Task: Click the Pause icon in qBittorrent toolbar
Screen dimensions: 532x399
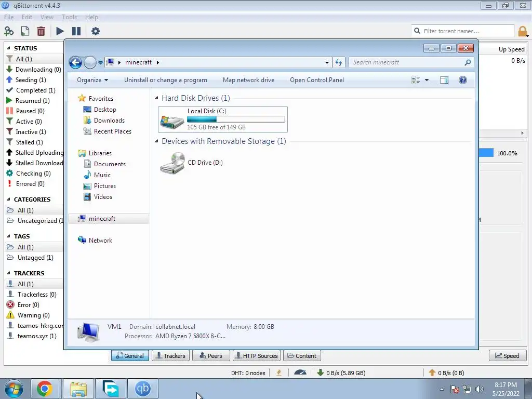Action: click(x=76, y=31)
